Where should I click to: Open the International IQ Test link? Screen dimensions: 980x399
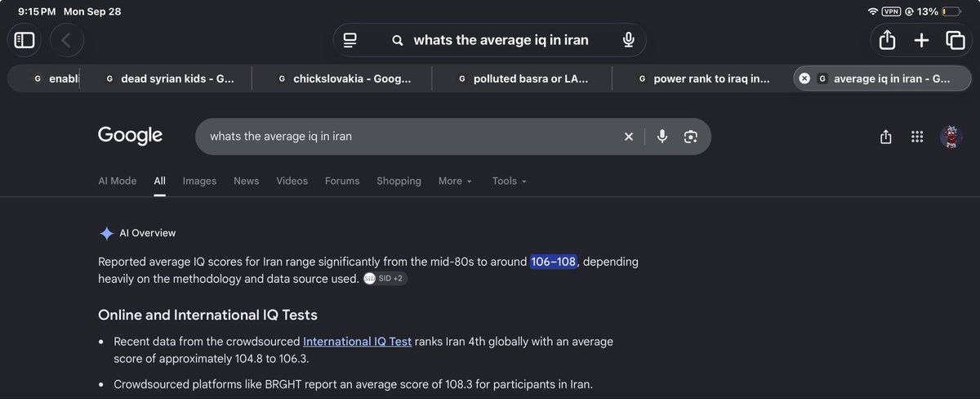[357, 341]
